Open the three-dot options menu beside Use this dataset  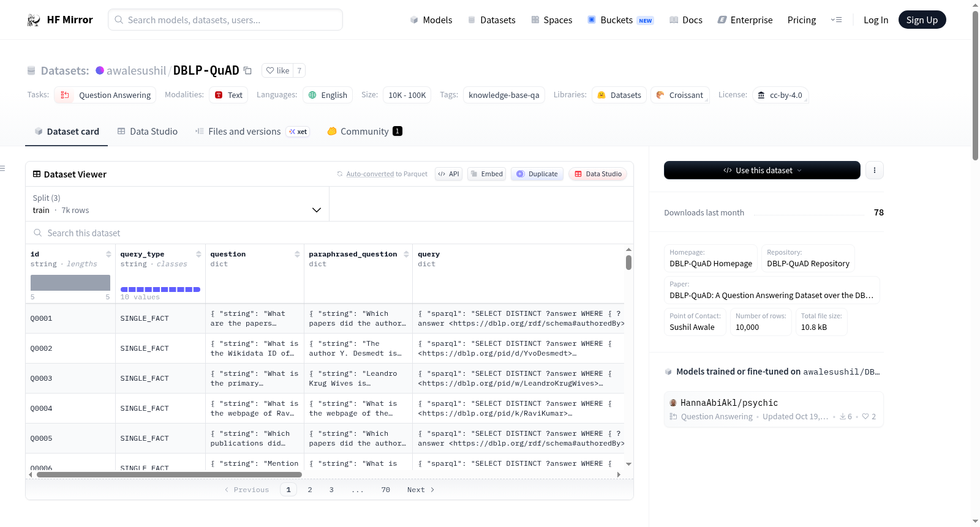pos(875,170)
